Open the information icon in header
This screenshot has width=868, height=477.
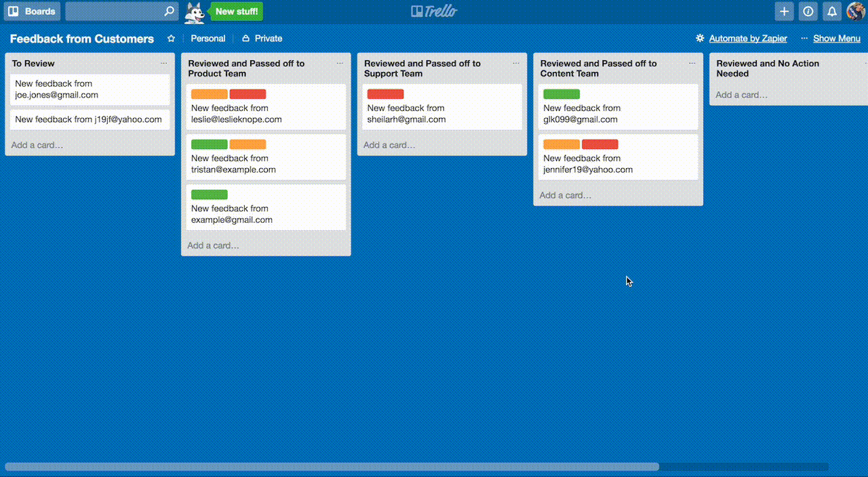point(808,12)
